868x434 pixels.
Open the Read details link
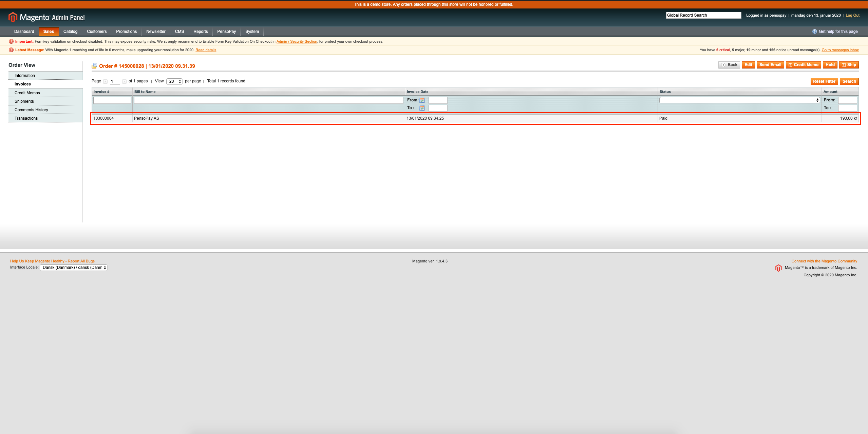coord(206,50)
